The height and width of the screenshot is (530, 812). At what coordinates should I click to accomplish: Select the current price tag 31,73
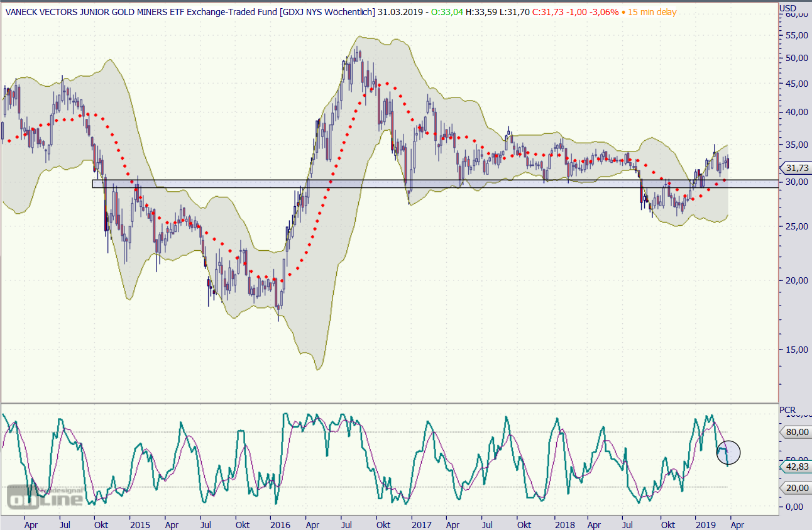(794, 168)
